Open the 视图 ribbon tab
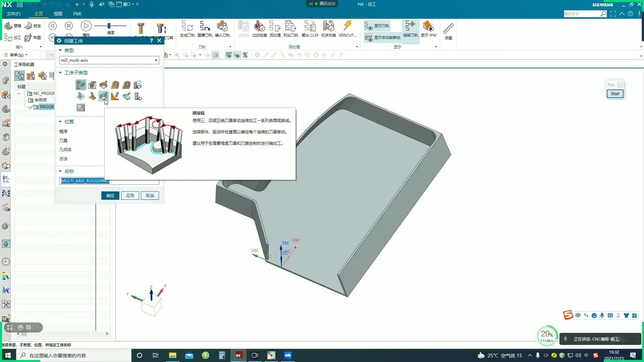The image size is (644, 362). click(58, 14)
